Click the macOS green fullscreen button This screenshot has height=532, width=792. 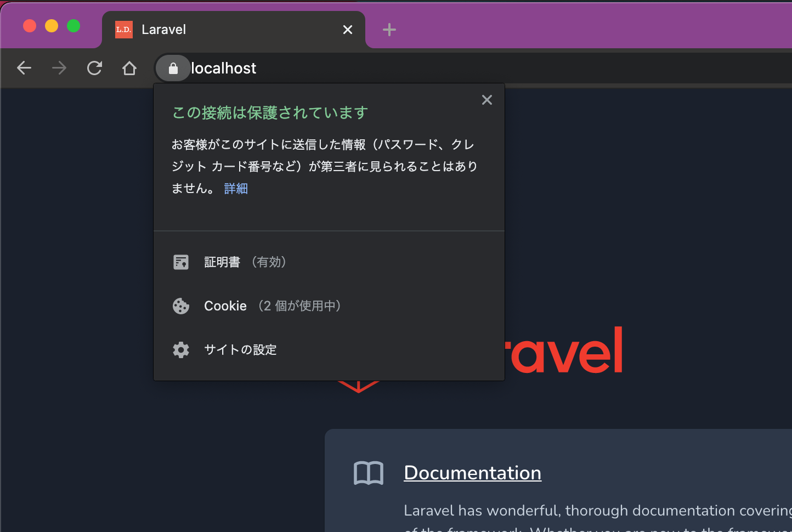tap(73, 26)
